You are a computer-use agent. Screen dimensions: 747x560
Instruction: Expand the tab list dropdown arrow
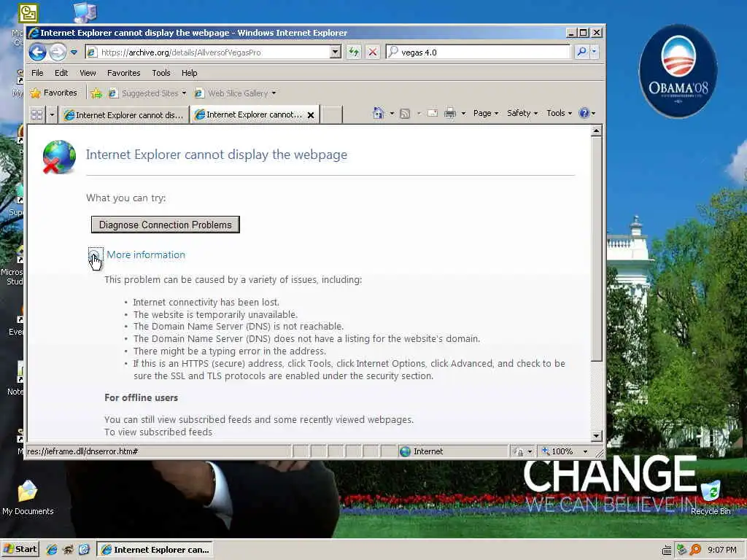[52, 114]
